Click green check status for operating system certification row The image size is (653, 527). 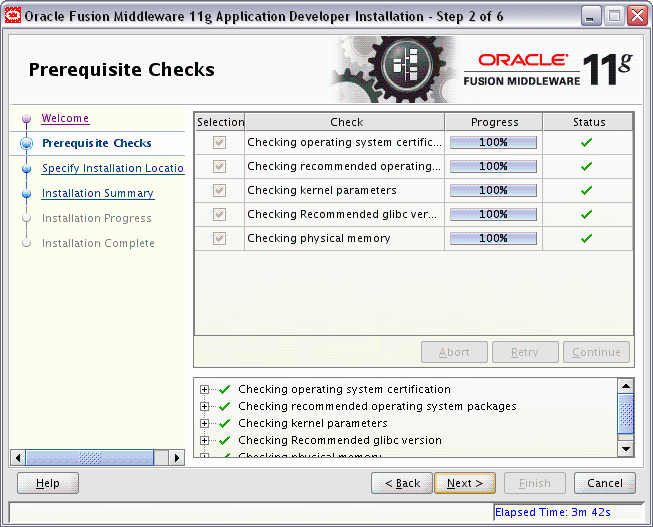tap(586, 142)
